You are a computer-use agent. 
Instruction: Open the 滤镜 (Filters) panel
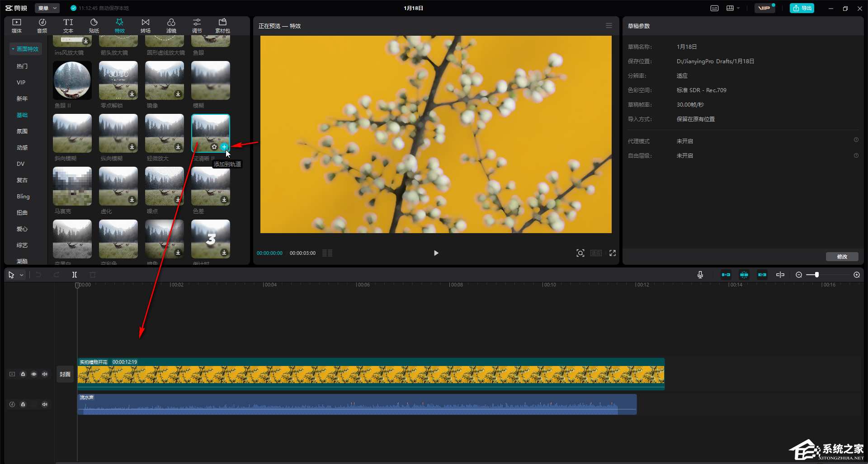[x=171, y=26]
